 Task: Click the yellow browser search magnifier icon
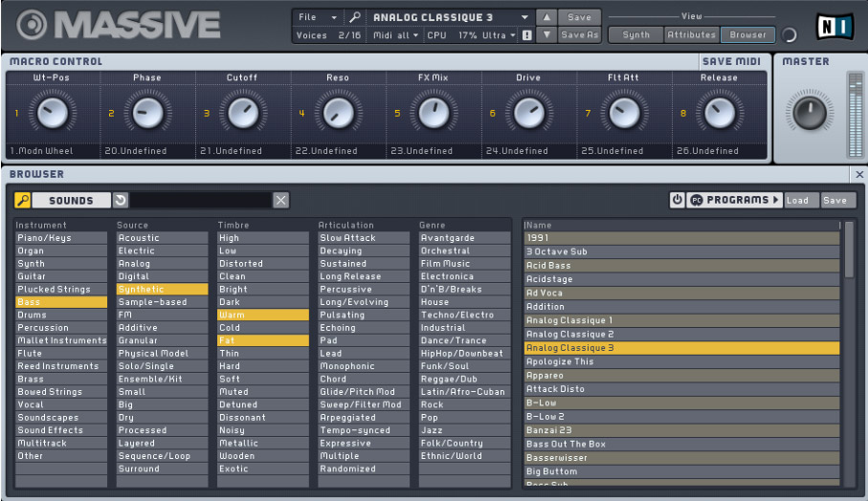click(23, 200)
